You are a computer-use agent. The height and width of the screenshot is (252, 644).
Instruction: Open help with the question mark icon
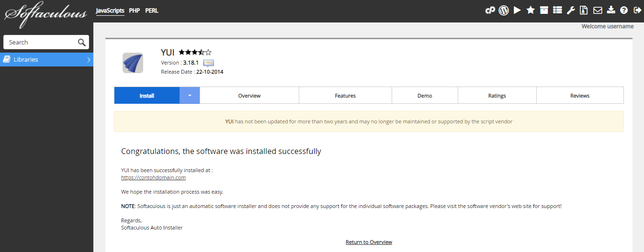[x=624, y=10]
